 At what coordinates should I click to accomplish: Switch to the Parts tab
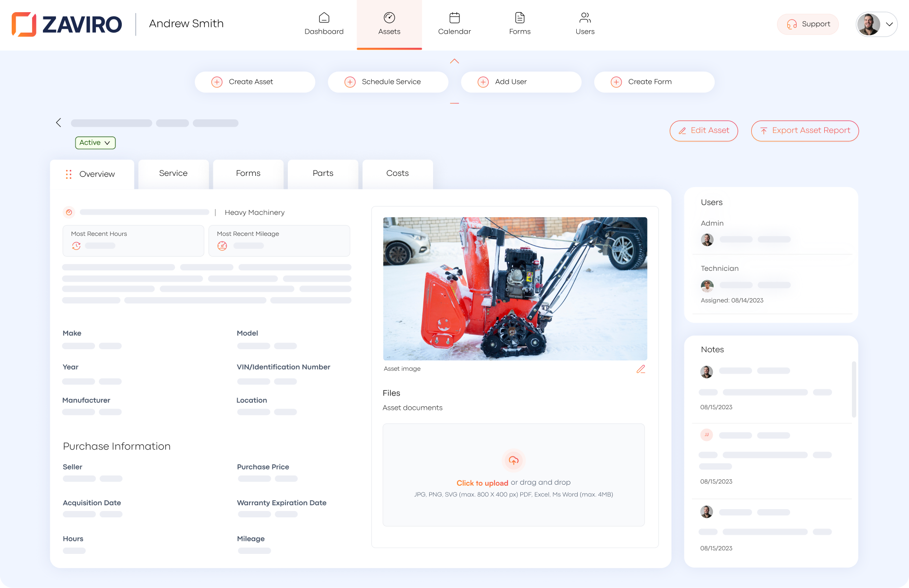323,173
